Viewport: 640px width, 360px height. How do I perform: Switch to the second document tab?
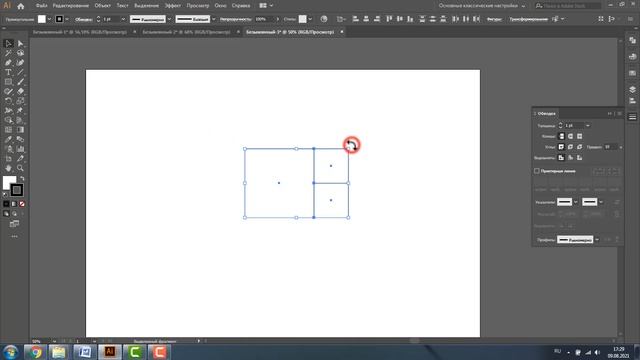click(186, 32)
